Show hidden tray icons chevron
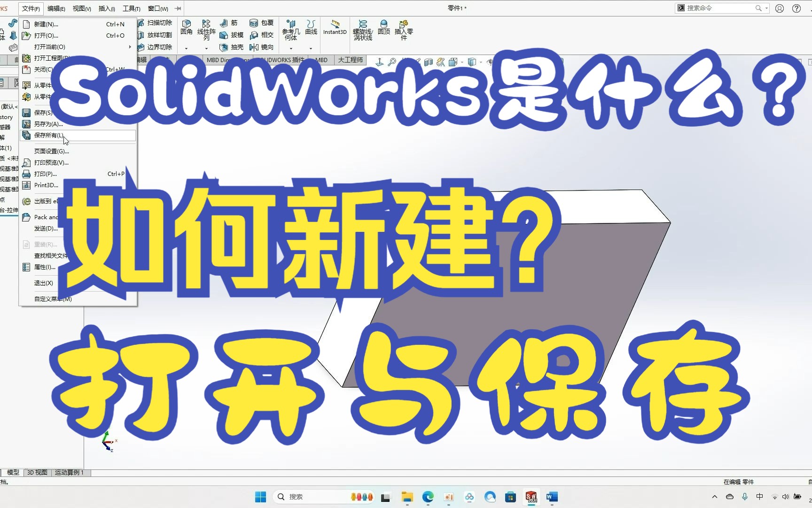Viewport: 812px width, 508px height. click(715, 497)
